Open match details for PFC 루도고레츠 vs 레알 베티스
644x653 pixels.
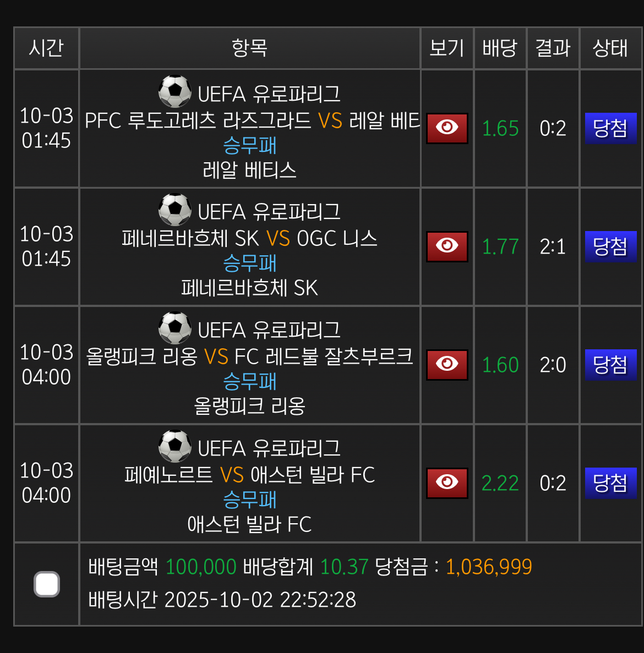pos(446,128)
